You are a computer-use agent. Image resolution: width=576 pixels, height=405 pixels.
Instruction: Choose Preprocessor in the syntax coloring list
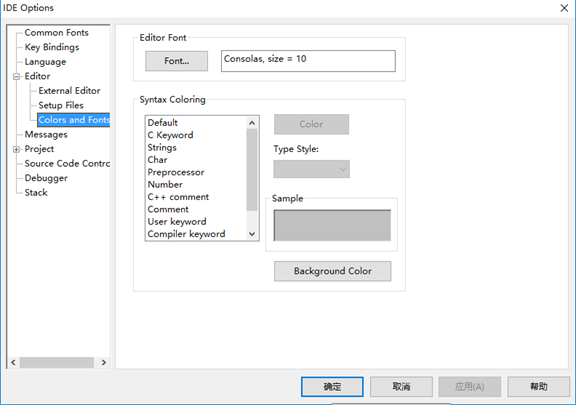pos(176,172)
